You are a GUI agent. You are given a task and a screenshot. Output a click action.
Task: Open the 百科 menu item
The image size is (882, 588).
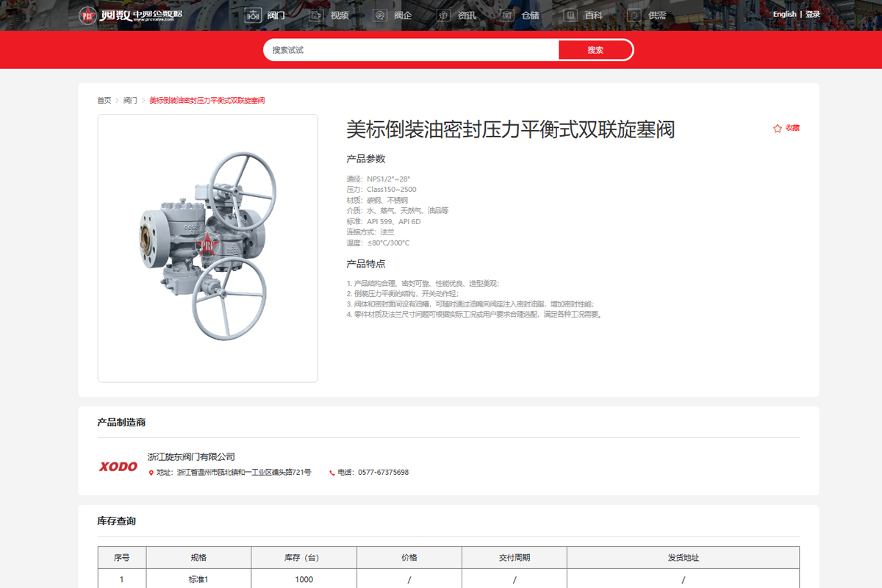tap(592, 15)
